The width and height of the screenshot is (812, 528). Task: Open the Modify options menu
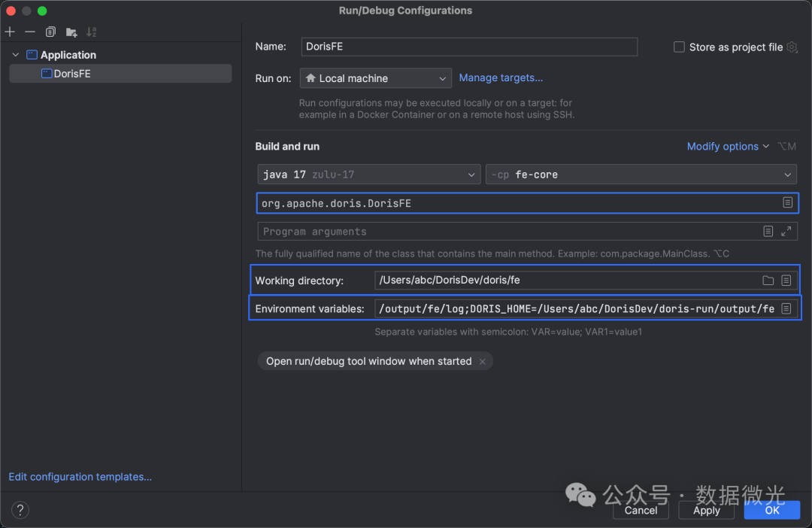(728, 147)
